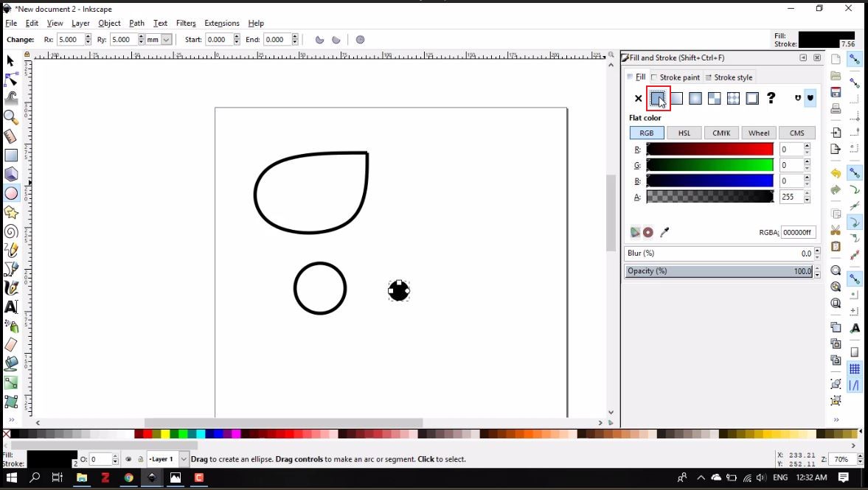868x490 pixels.
Task: Increase the Ry value stepper
Action: 141,37
